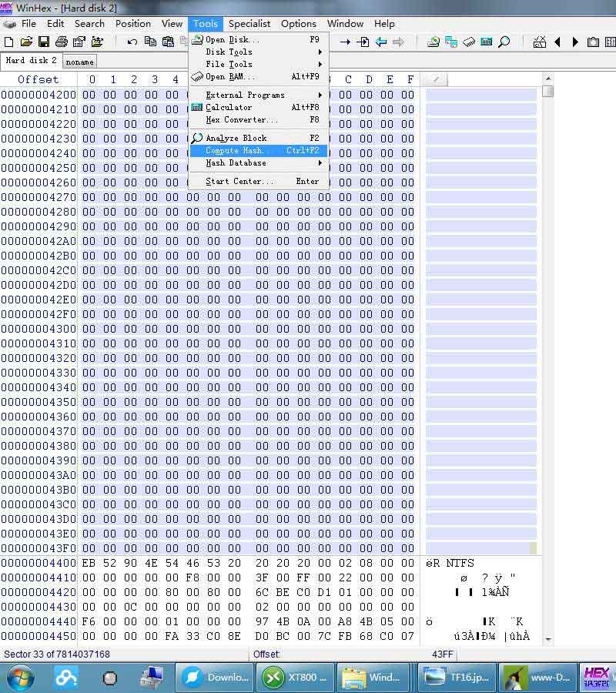Click the Offset column header
The width and height of the screenshot is (616, 693).
[x=38, y=79]
